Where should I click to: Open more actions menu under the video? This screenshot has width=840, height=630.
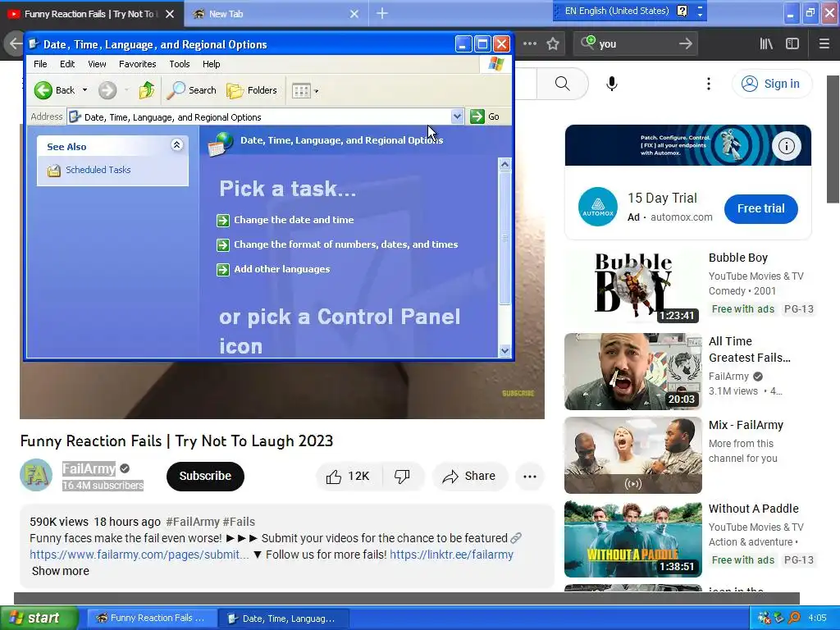tap(529, 477)
